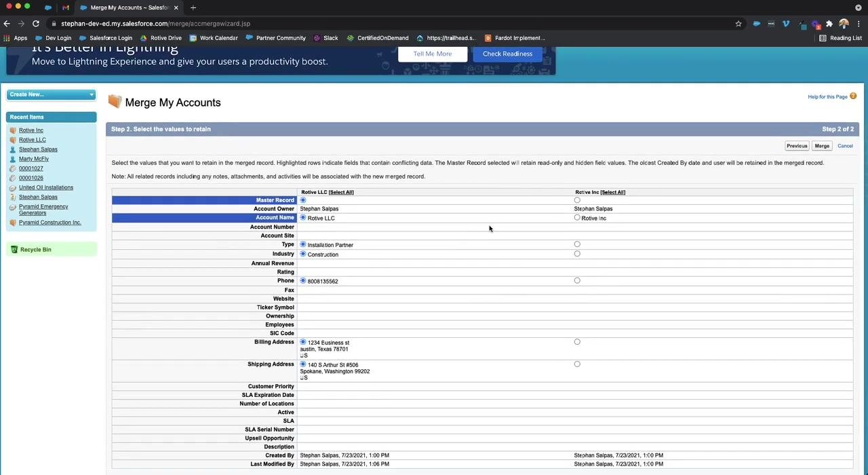Click the Vimeo extension icon in the toolbar
Image resolution: width=868 pixels, height=475 pixels.
(786, 23)
